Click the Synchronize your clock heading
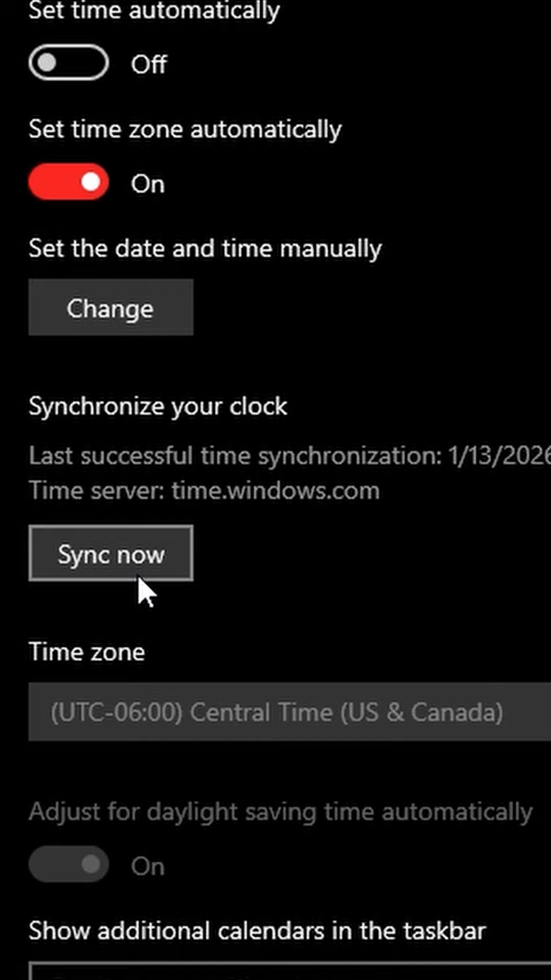Image resolution: width=551 pixels, height=980 pixels. [158, 407]
